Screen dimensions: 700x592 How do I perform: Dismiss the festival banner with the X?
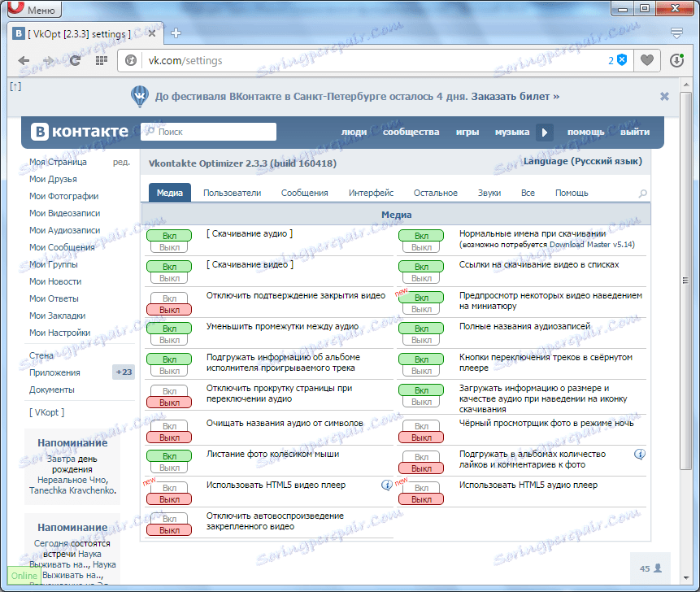[664, 97]
